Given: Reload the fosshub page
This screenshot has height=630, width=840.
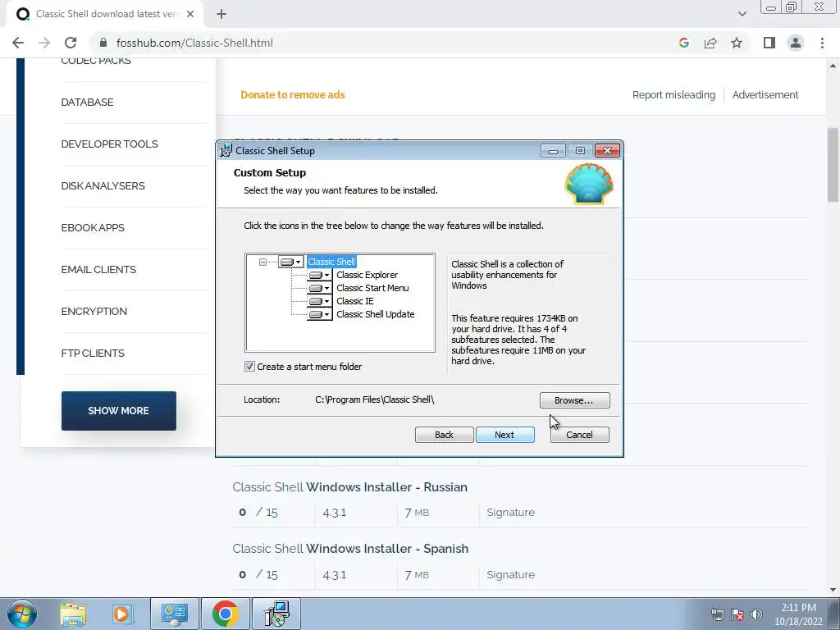Looking at the screenshot, I should click(71, 43).
